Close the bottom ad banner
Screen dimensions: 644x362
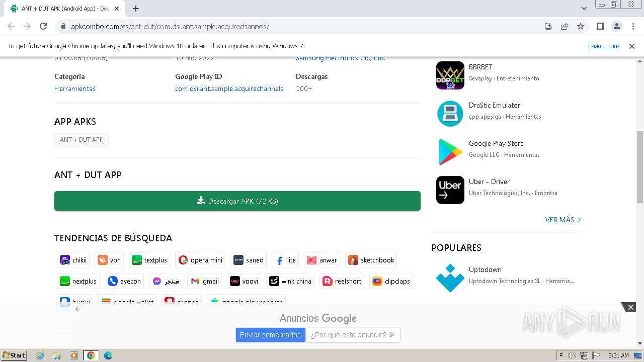630,307
